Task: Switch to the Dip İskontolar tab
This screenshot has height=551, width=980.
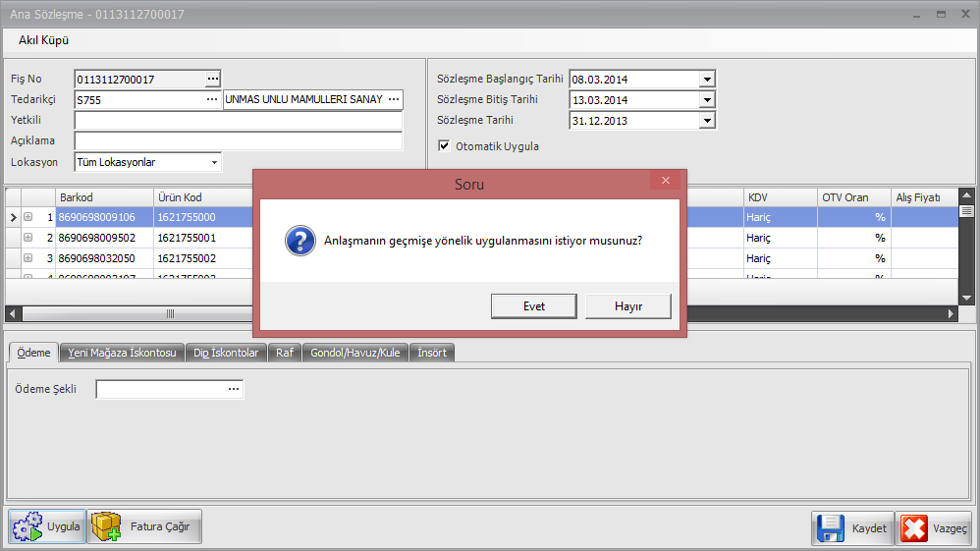Action: click(x=226, y=353)
